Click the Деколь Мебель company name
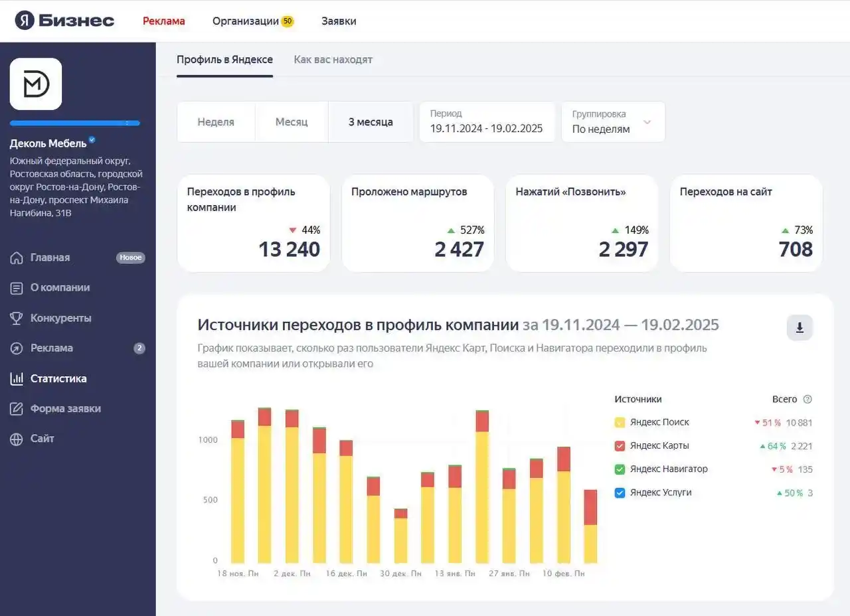 (x=48, y=143)
